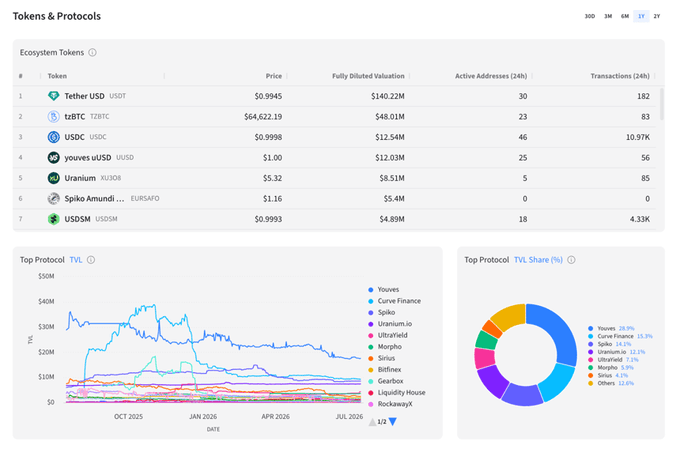Toggle Curve Finance series in TVL legend

pos(394,301)
